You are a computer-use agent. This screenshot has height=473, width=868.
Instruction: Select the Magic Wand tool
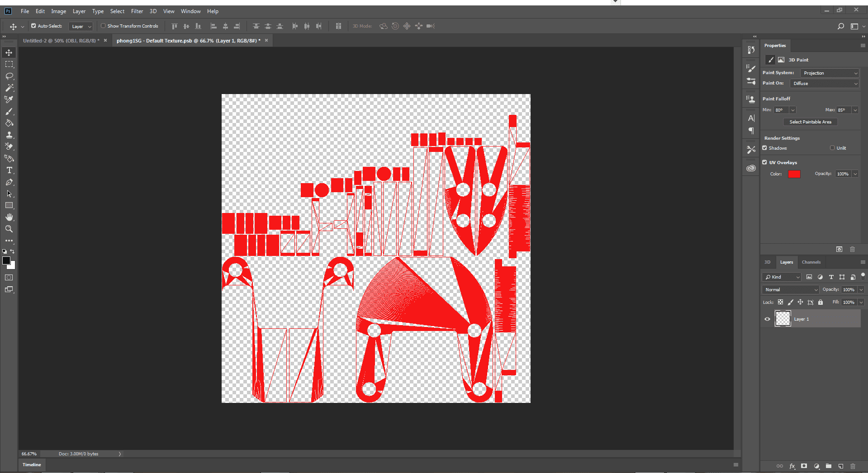click(x=9, y=88)
